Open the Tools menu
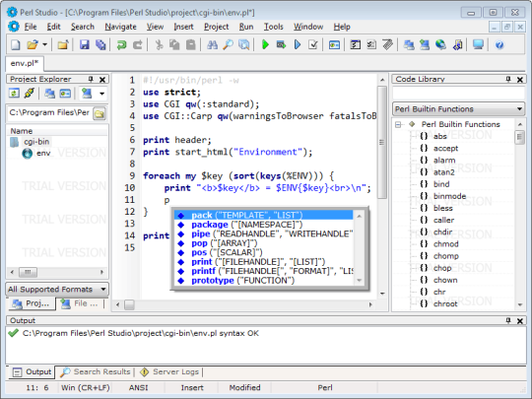Image resolution: width=532 pixels, height=399 pixels. coord(274,27)
